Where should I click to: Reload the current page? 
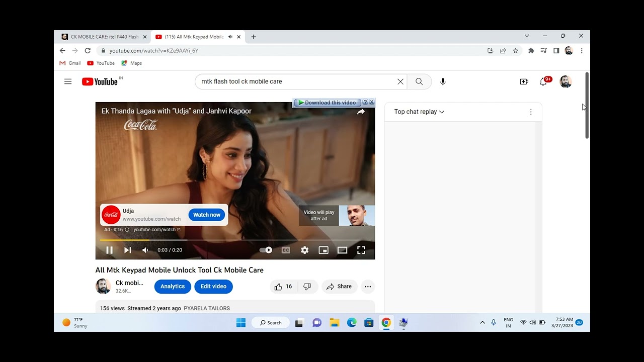tap(88, 51)
